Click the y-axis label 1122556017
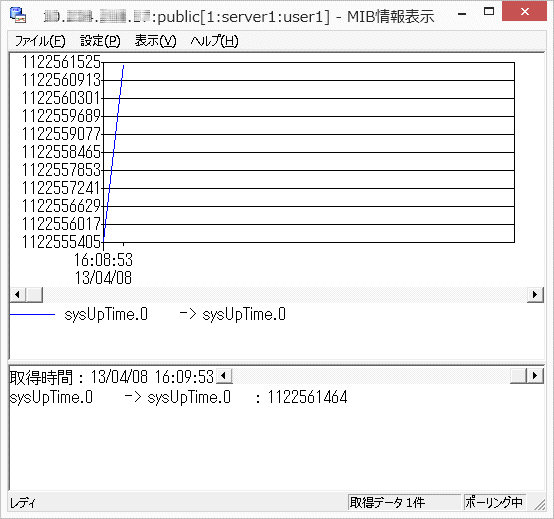This screenshot has height=519, width=554. (61, 224)
